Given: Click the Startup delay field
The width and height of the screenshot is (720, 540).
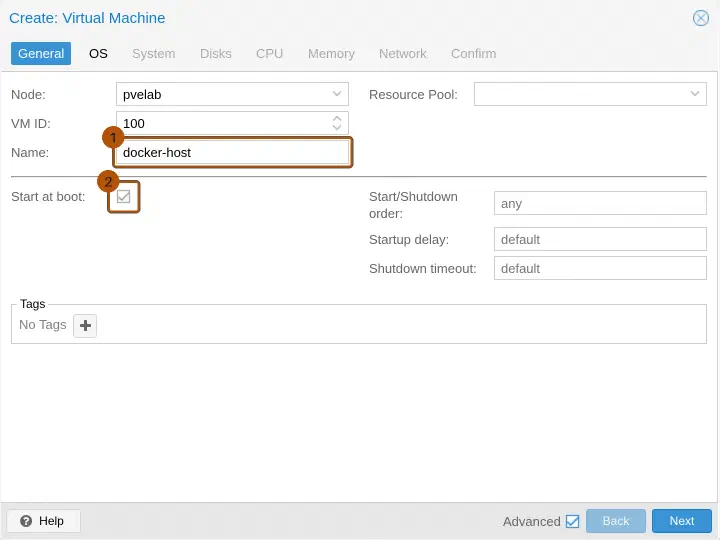Looking at the screenshot, I should 600,239.
